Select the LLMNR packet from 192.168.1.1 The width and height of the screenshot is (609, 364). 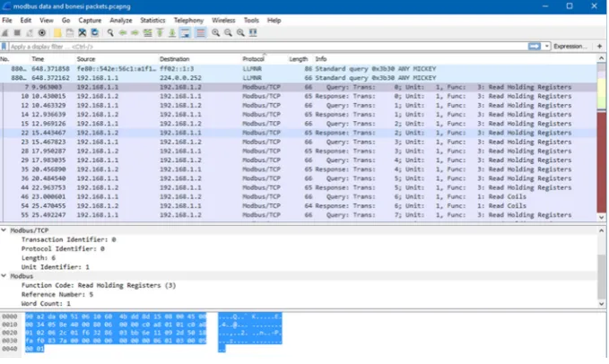coord(299,78)
